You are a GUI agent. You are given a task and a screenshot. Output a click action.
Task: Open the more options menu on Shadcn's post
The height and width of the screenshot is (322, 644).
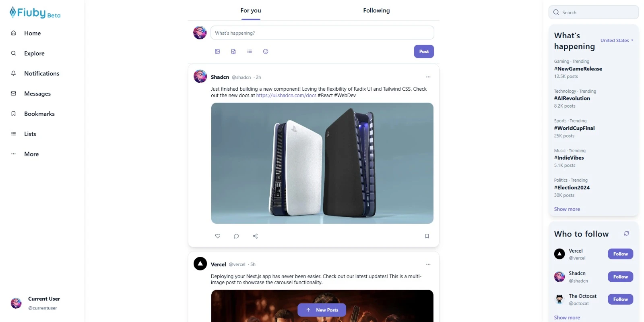pyautogui.click(x=428, y=77)
